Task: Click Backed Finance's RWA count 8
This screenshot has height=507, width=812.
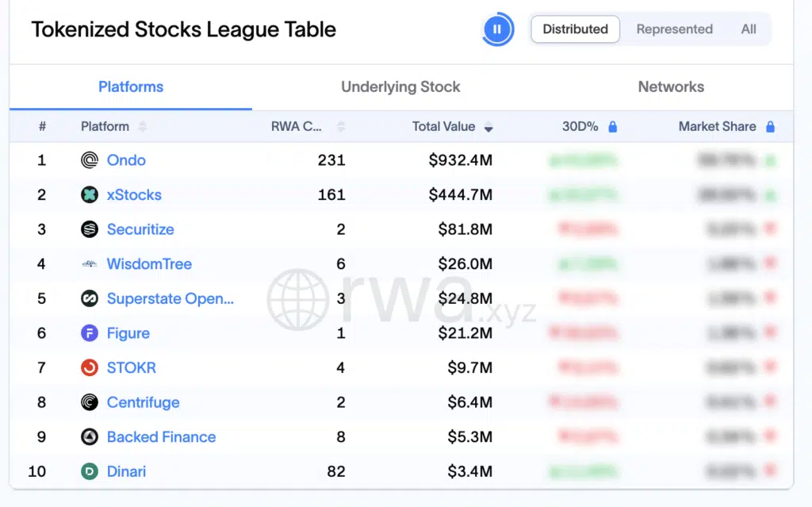Action: coord(341,436)
